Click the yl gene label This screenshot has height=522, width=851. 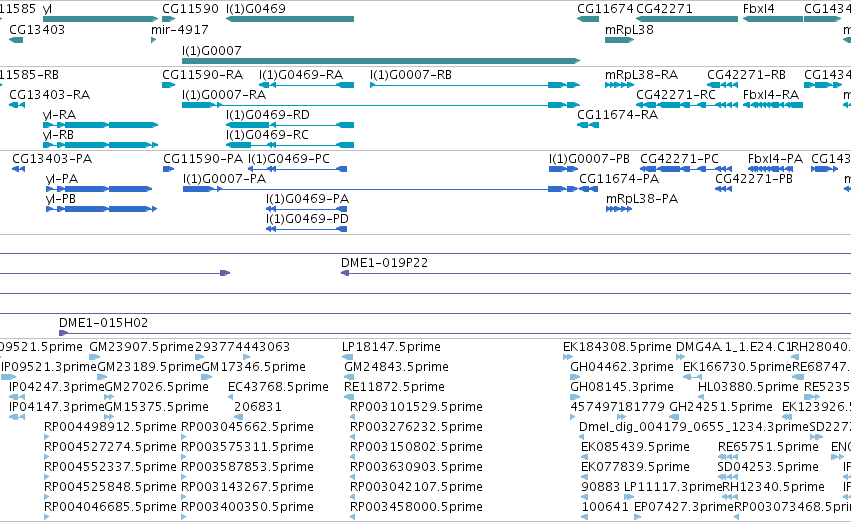47,9
